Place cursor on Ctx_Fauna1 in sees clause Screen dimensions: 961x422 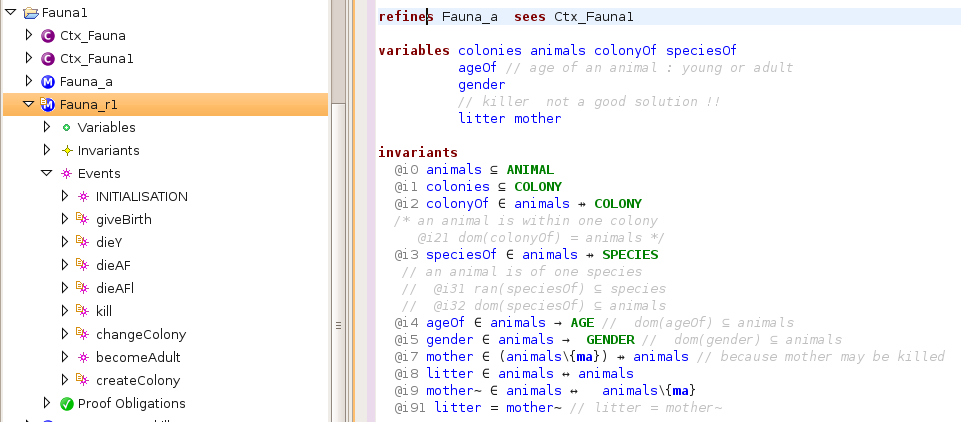[x=593, y=17]
